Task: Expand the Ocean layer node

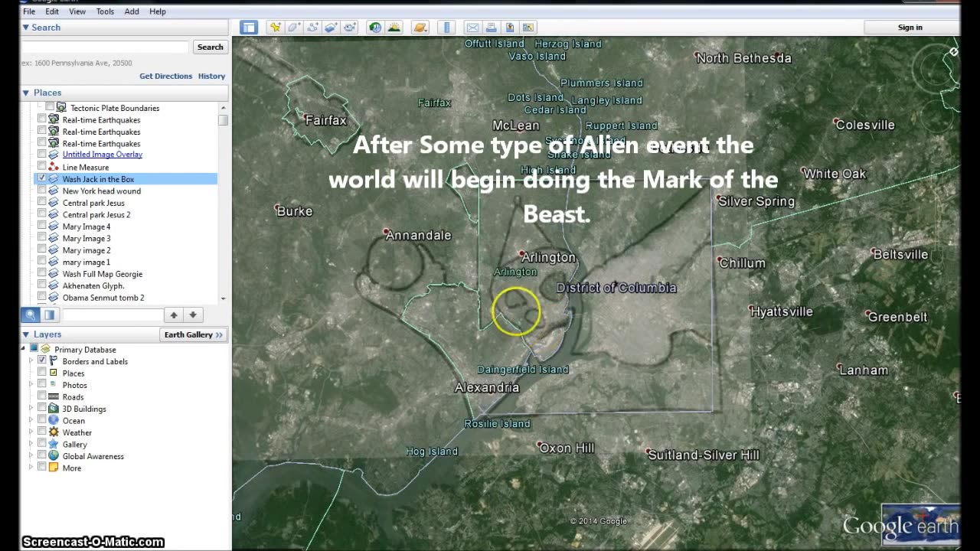Action: tap(31, 420)
